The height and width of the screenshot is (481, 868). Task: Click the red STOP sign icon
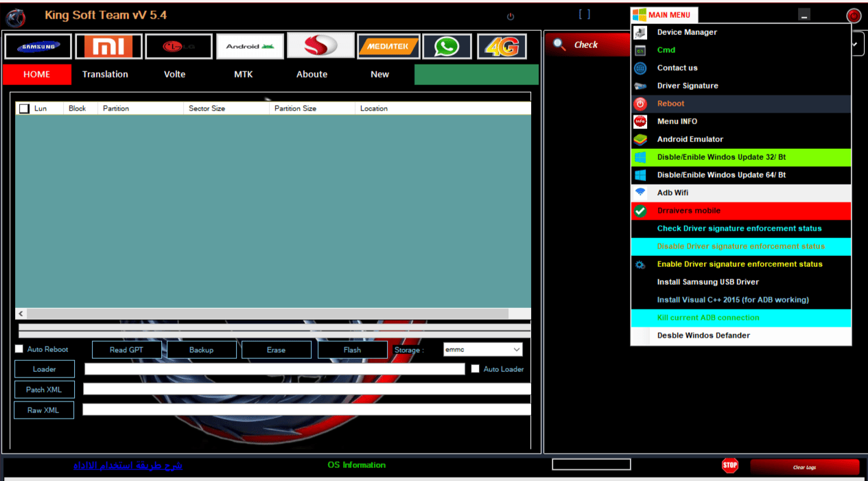(730, 466)
